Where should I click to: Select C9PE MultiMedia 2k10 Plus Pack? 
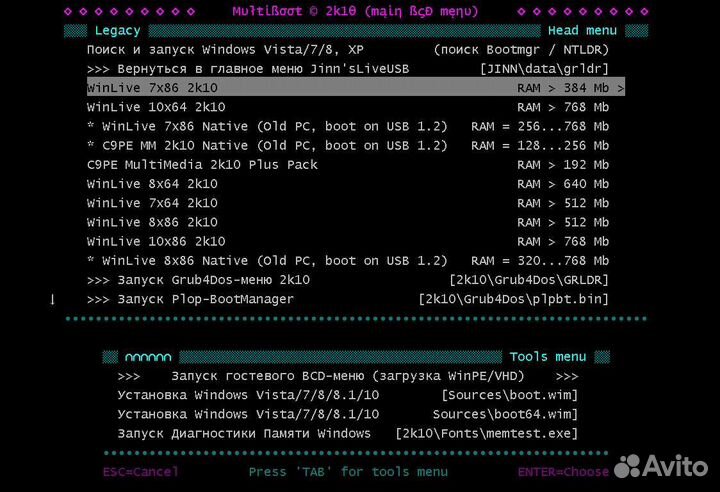pyautogui.click(x=348, y=164)
